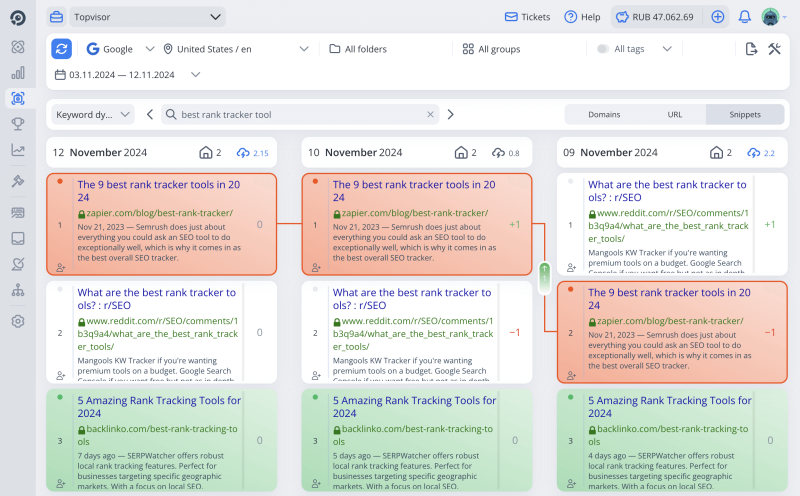Click the RUB 47.062.69 balance
Viewport: 800px width, 496px height.
coord(655,17)
